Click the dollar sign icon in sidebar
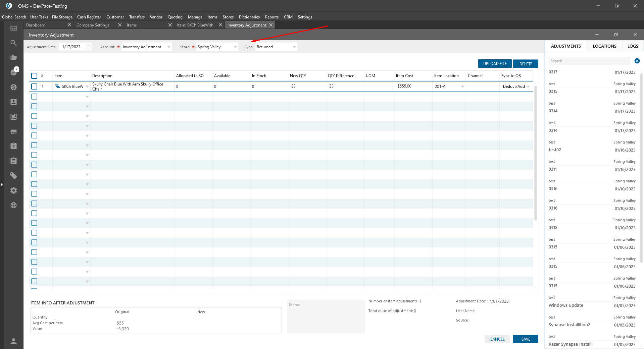 13,87
